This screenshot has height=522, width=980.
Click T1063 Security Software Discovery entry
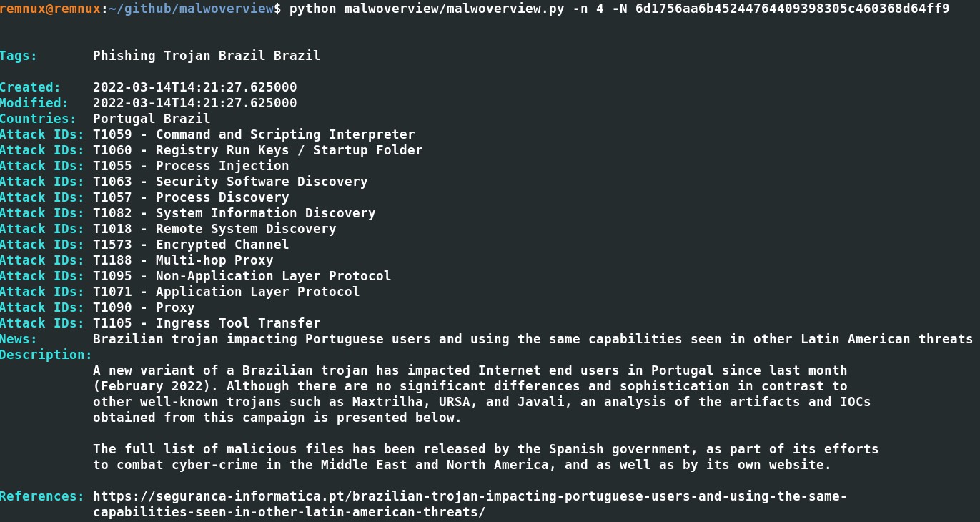point(230,182)
